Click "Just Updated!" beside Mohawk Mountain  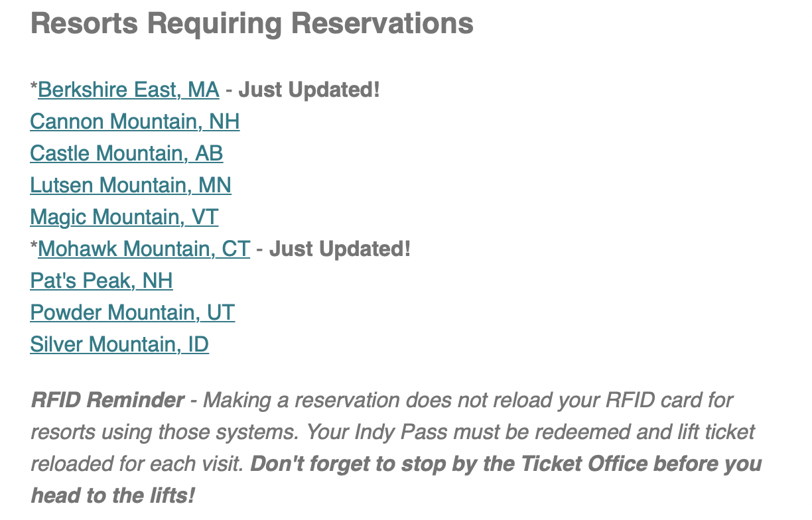[x=340, y=249]
